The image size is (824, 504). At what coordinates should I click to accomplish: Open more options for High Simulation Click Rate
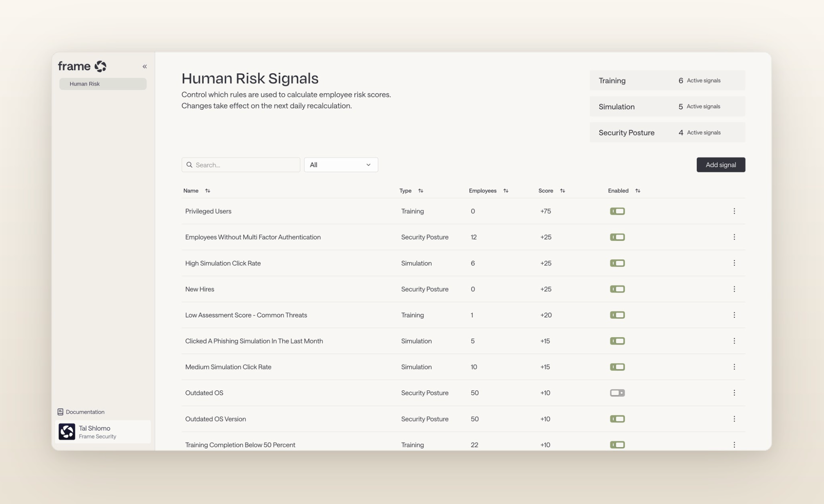pyautogui.click(x=734, y=263)
